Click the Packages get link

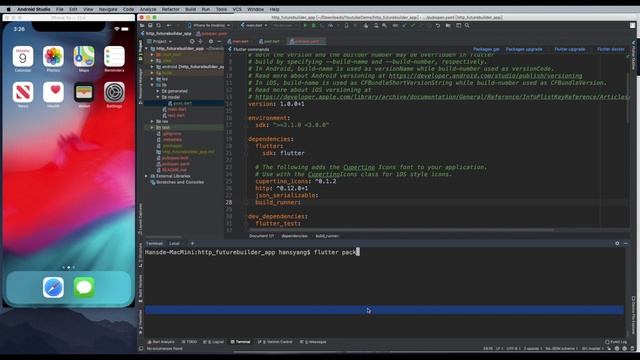click(x=486, y=49)
